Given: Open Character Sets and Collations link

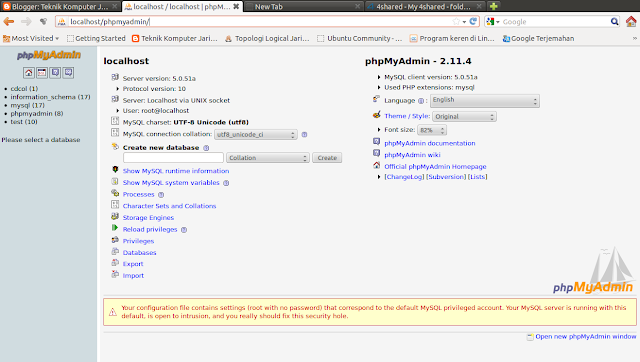Looking at the screenshot, I should pyautogui.click(x=169, y=206).
